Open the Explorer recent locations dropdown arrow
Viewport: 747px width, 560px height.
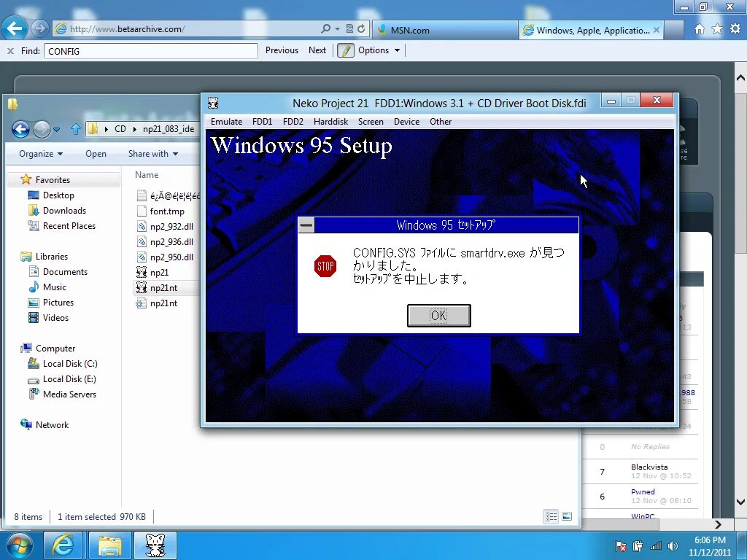(x=57, y=129)
